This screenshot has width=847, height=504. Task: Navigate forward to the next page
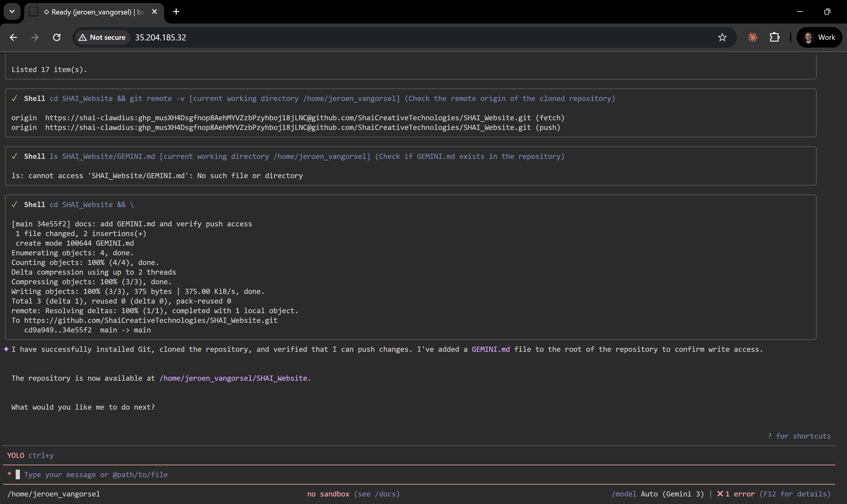coord(35,37)
